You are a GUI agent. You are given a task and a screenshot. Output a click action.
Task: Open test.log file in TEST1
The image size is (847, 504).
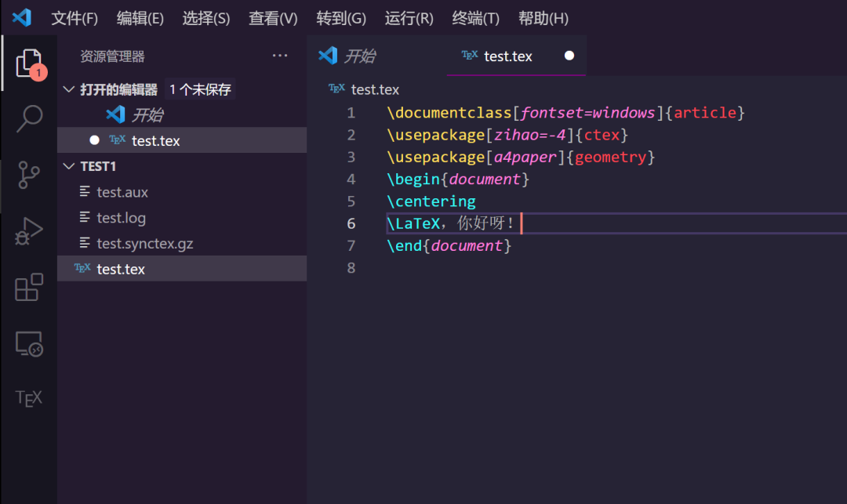coord(182,218)
